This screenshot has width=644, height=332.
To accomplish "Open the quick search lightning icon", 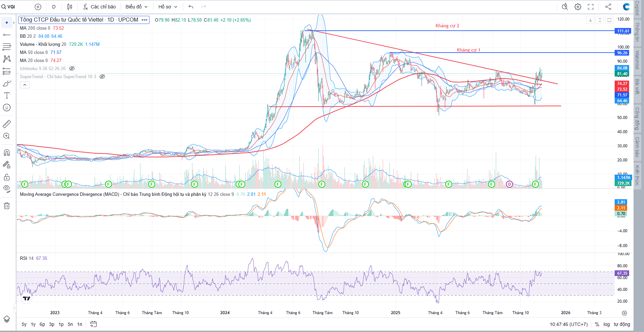I will [x=565, y=7].
